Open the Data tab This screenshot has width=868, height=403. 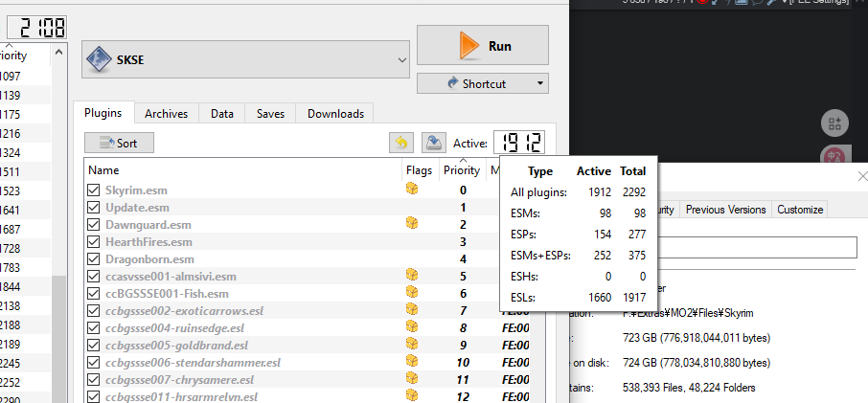pyautogui.click(x=222, y=114)
